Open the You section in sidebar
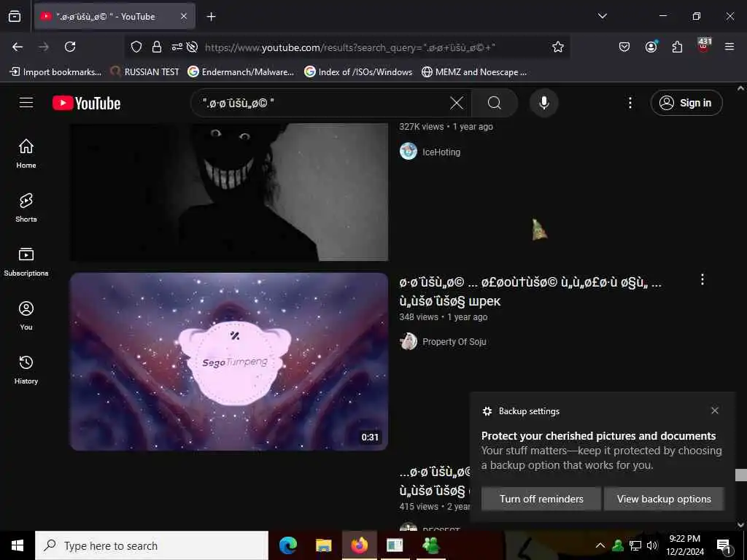The image size is (747, 560). (26, 315)
